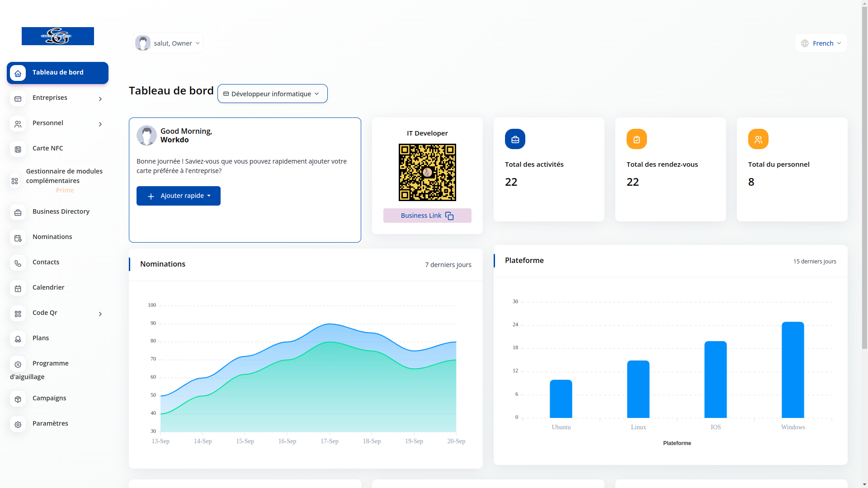Click the Paramètres gear icon
The image size is (868, 488).
click(x=18, y=424)
